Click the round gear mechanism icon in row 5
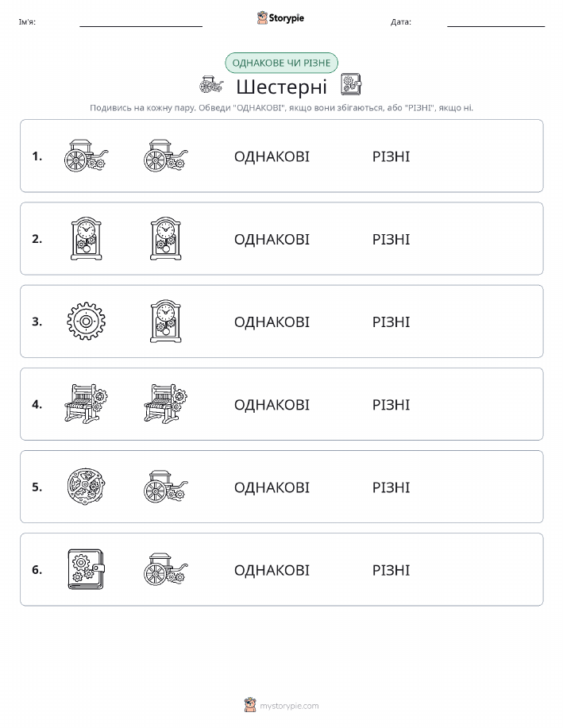This screenshot has height=728, width=563. pyautogui.click(x=86, y=487)
